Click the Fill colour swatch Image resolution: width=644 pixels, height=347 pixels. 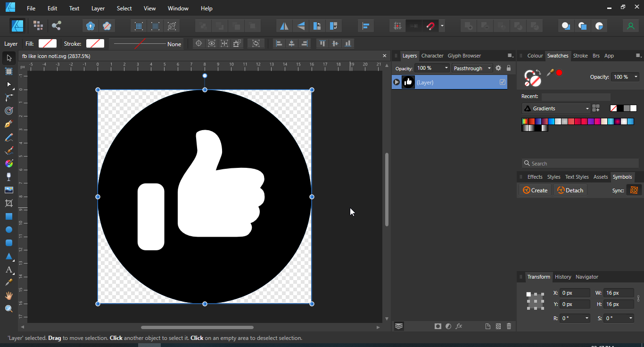click(x=48, y=43)
